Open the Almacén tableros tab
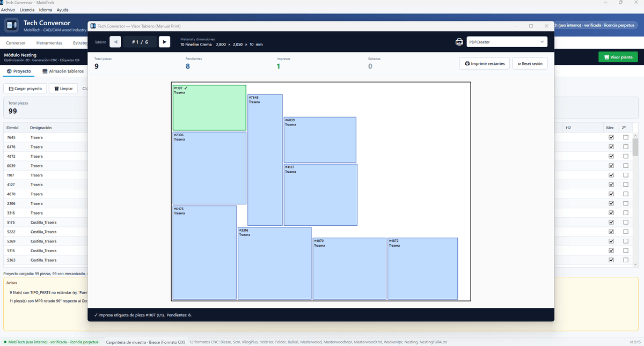Image resolution: width=644 pixels, height=346 pixels. [x=63, y=71]
